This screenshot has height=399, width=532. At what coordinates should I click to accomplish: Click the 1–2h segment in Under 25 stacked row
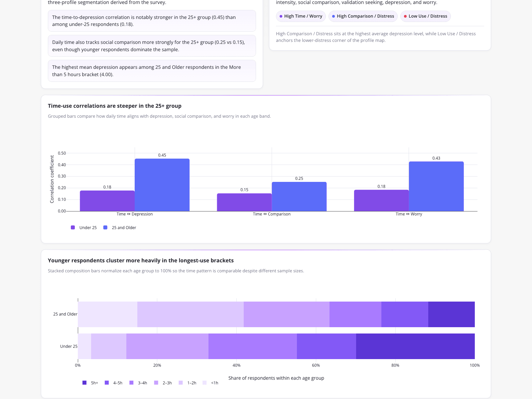pyautogui.click(x=109, y=346)
